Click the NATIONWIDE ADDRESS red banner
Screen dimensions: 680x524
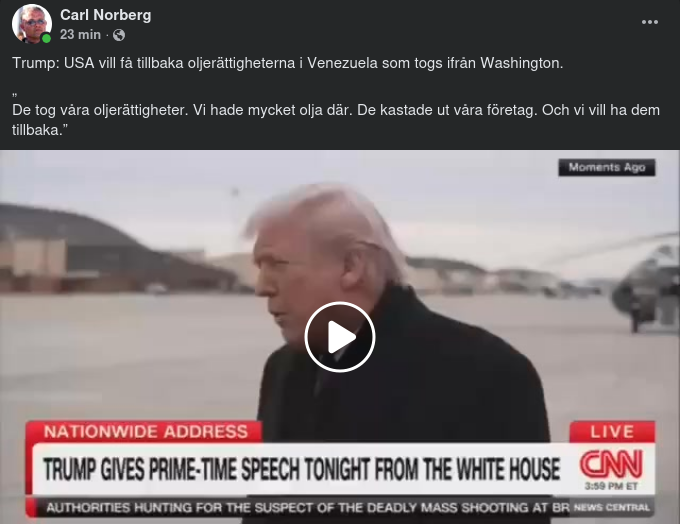pyautogui.click(x=144, y=432)
